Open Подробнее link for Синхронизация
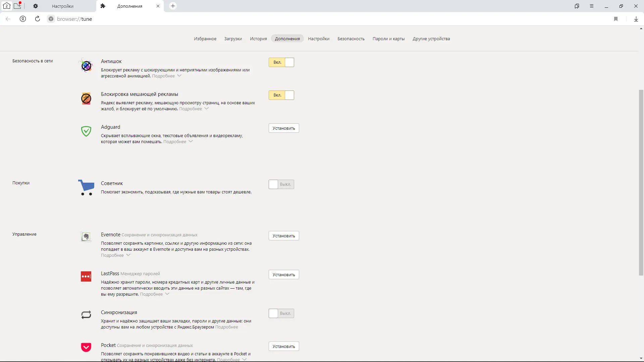Image resolution: width=644 pixels, height=362 pixels. 227,327
